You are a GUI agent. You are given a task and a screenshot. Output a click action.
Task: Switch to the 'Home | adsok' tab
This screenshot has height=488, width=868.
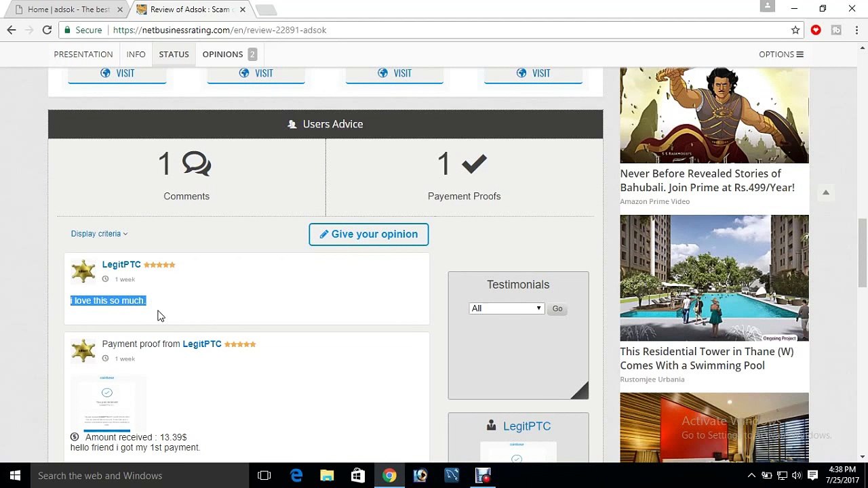click(66, 9)
